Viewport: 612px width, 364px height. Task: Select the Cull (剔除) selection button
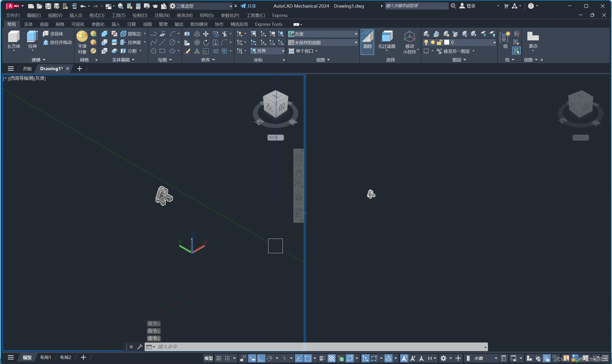click(x=367, y=39)
